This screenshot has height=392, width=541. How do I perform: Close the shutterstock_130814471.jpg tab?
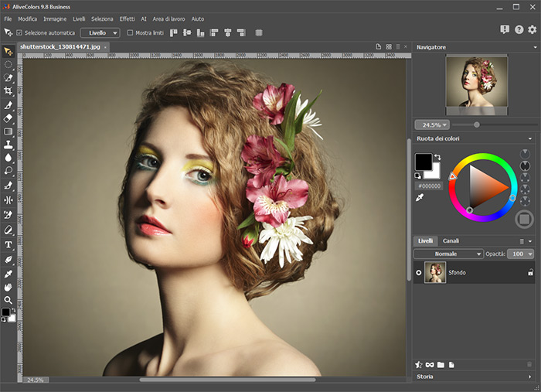105,47
